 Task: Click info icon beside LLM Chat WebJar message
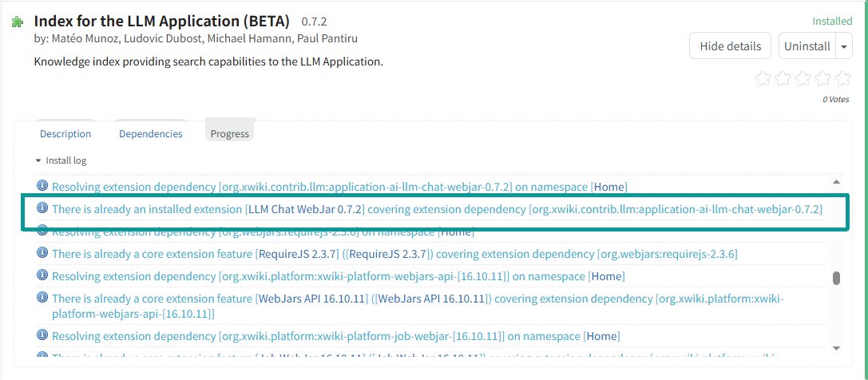pos(42,208)
